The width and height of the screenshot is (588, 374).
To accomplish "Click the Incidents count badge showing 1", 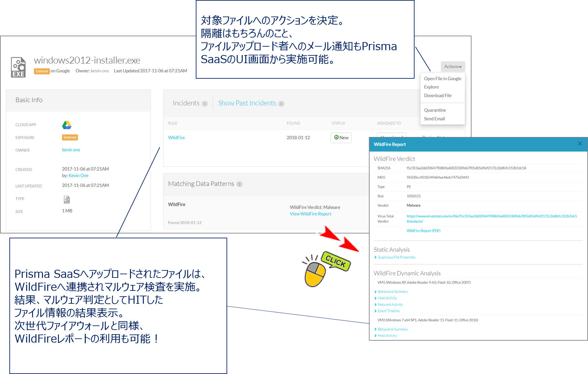I will coord(205,104).
